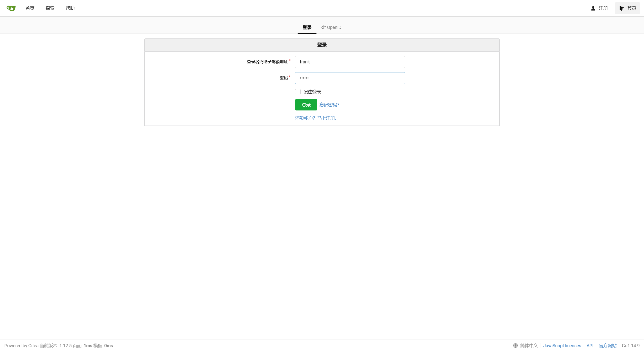This screenshot has width=644, height=352.
Task: Click the sign-in door icon in the navbar
Action: tap(621, 8)
